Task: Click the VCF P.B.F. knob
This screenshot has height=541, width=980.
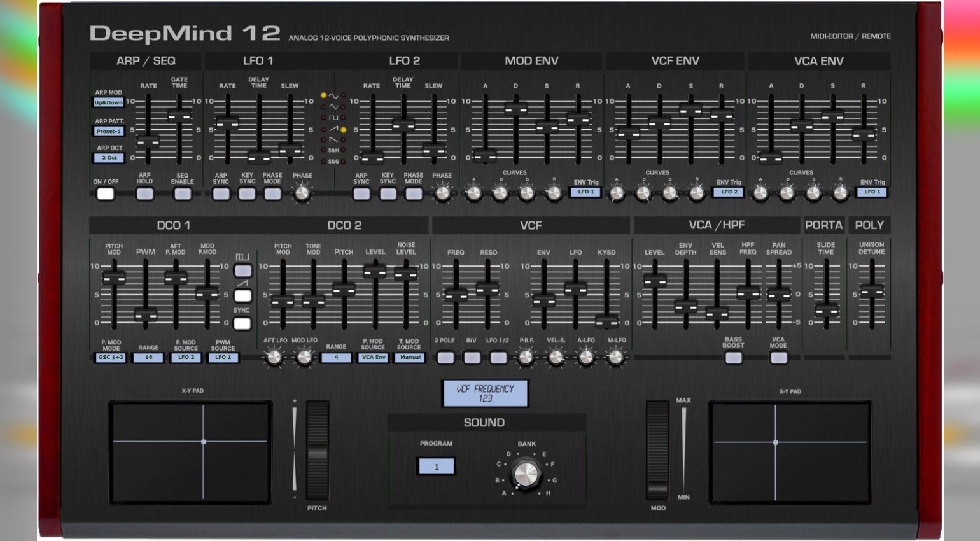Action: (x=526, y=358)
